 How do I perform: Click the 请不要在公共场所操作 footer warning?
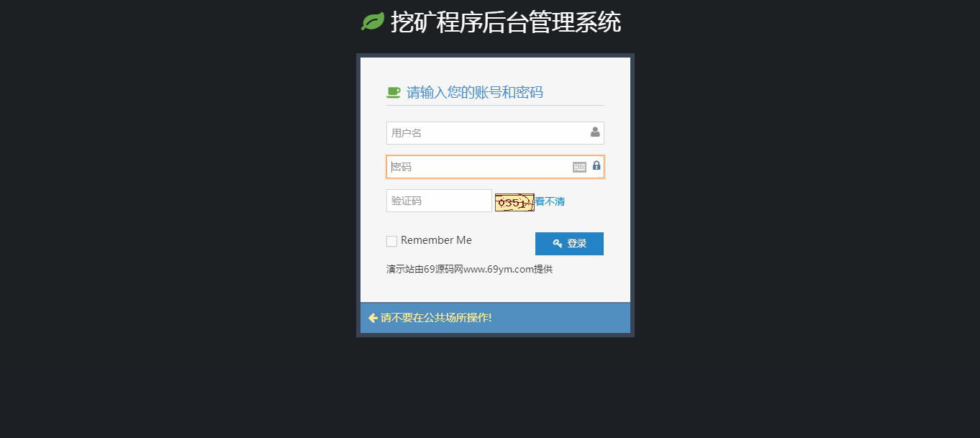[436, 318]
